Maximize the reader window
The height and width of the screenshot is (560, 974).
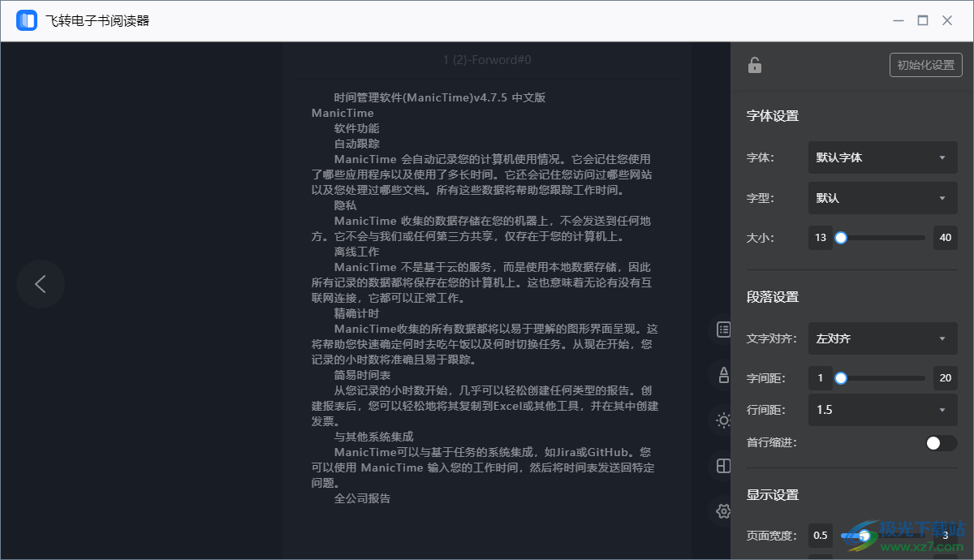click(923, 20)
